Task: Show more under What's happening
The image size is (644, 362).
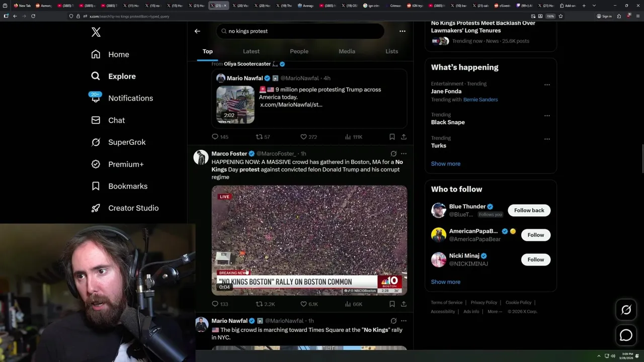Action: (x=445, y=164)
